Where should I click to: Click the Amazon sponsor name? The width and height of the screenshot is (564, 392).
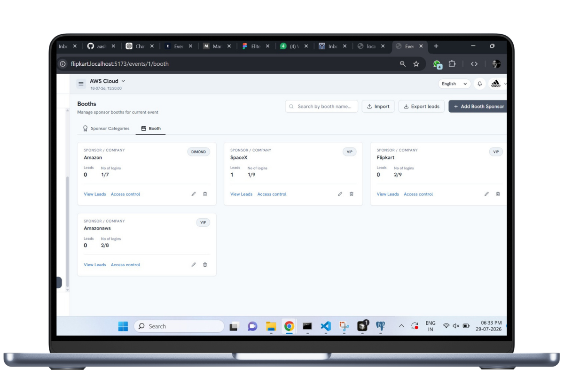(x=93, y=158)
